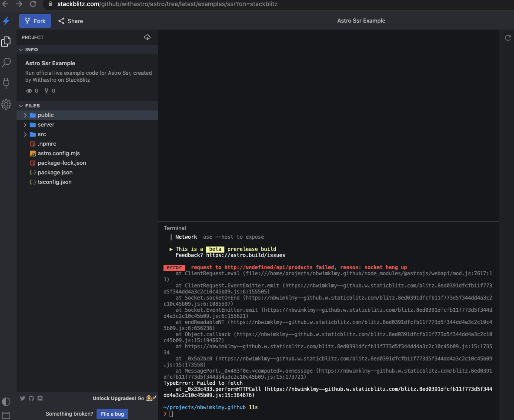Refresh the preview with the reload icon
The width and height of the screenshot is (514, 420).
point(507,38)
